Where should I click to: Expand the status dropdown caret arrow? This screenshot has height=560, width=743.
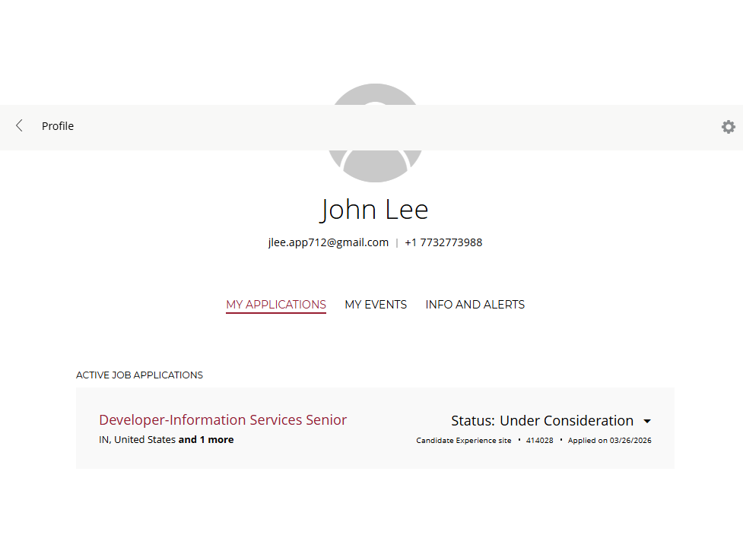point(647,422)
